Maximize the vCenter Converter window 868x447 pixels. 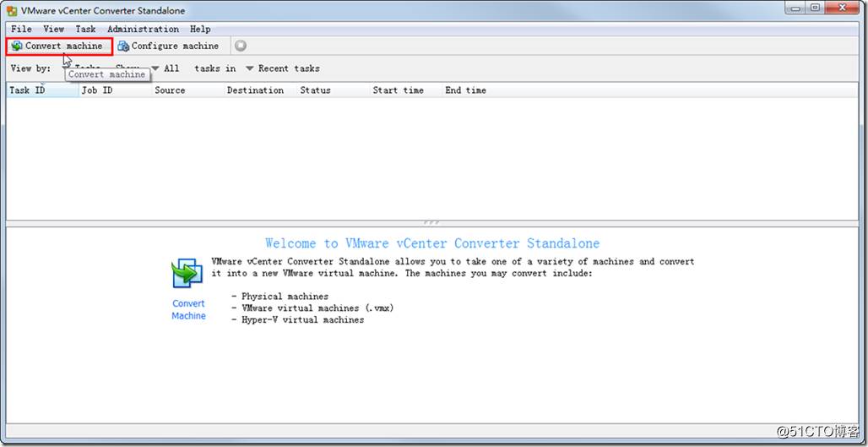pos(815,8)
